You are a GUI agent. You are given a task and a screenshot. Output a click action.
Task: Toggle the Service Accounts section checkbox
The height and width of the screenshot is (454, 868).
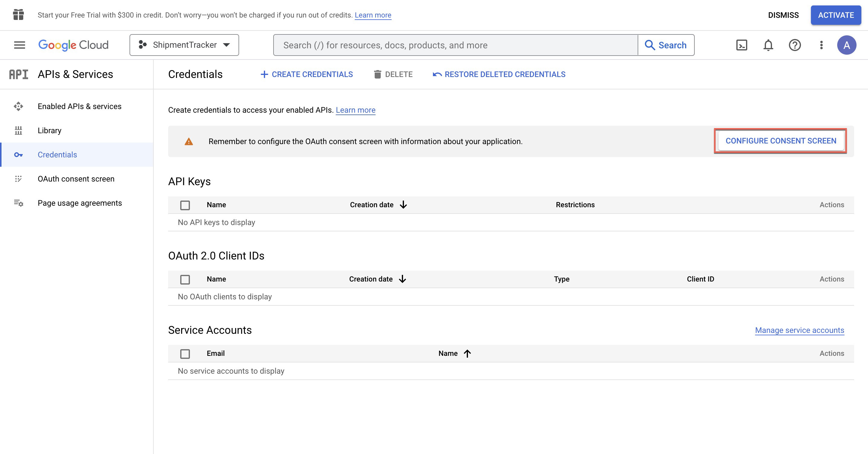[x=185, y=353]
